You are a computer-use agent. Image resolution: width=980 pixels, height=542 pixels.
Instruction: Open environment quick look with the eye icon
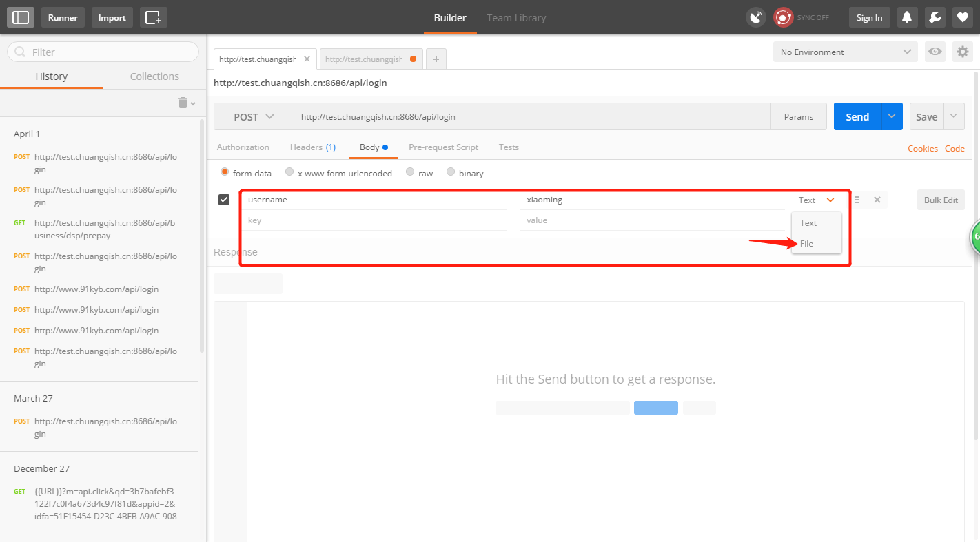coord(935,52)
